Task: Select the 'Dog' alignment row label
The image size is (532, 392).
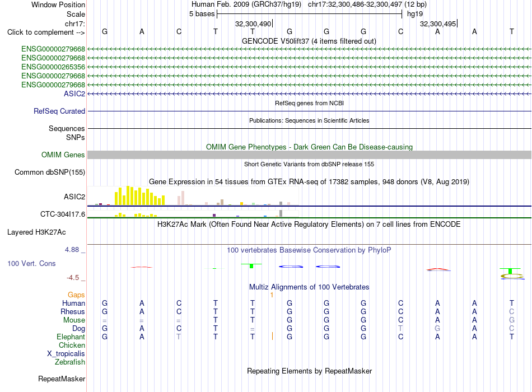Action: 78,329
